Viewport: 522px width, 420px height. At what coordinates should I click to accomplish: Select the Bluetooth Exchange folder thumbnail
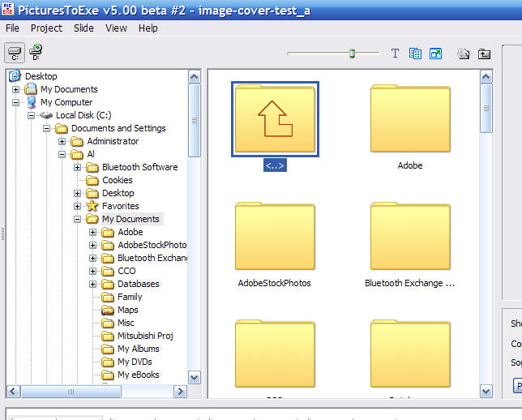[x=410, y=237]
